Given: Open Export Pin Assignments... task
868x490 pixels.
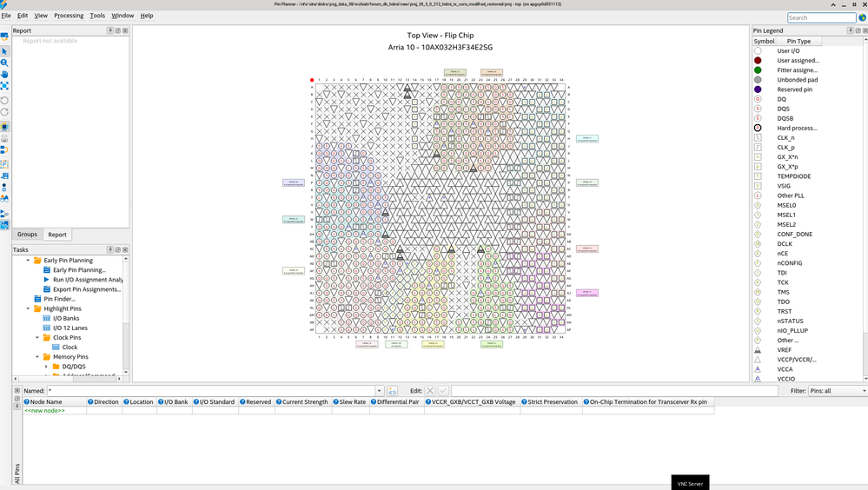Looking at the screenshot, I should [x=87, y=289].
